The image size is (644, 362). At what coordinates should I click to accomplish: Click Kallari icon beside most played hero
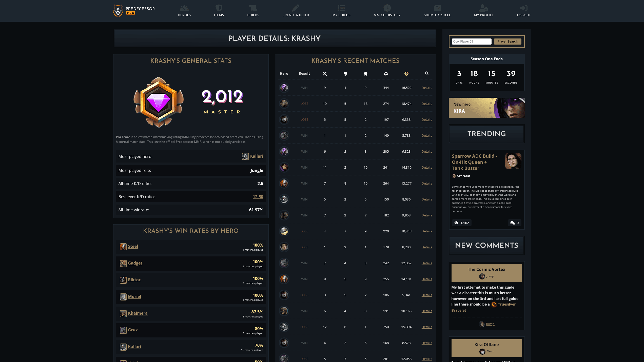pos(245,156)
